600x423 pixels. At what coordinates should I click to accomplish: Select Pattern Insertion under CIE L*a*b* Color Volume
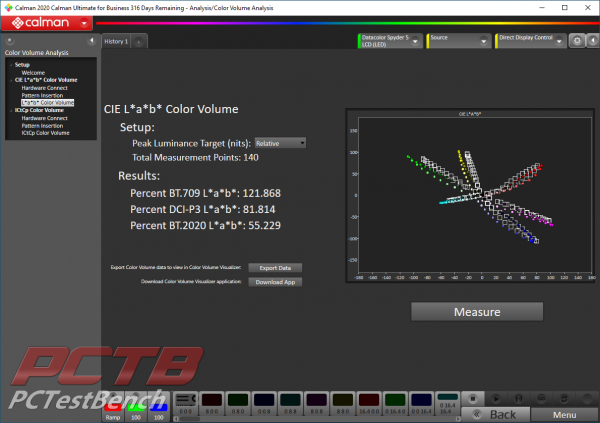coord(42,95)
